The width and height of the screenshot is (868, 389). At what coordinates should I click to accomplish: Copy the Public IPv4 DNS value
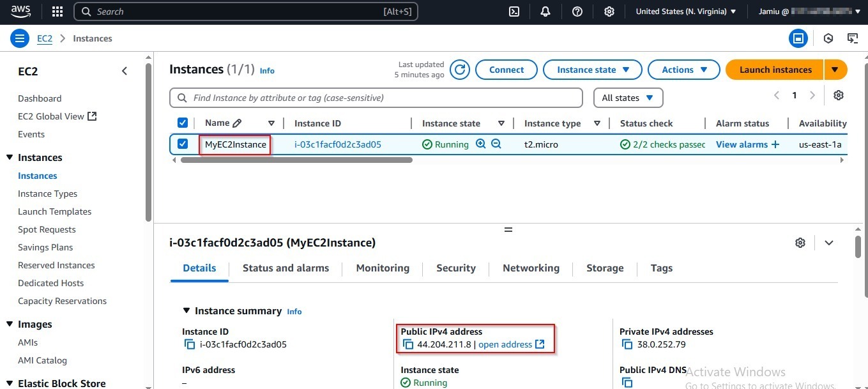pos(627,383)
